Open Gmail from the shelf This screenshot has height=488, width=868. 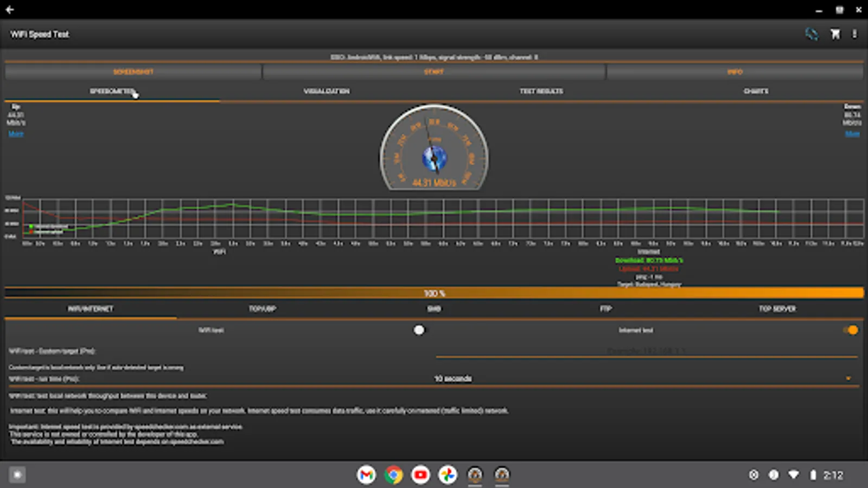point(366,475)
